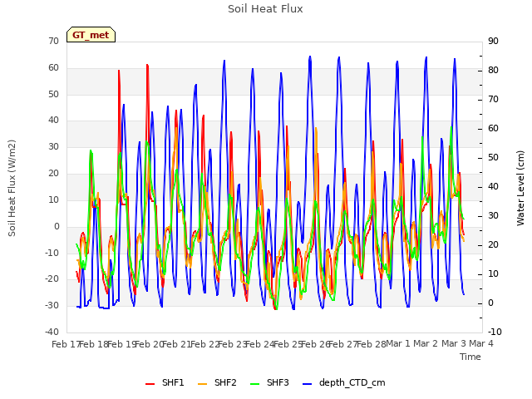Screen dimensions: 532x399
Task: Click the 30 tick on left axis
Action: 53,146
